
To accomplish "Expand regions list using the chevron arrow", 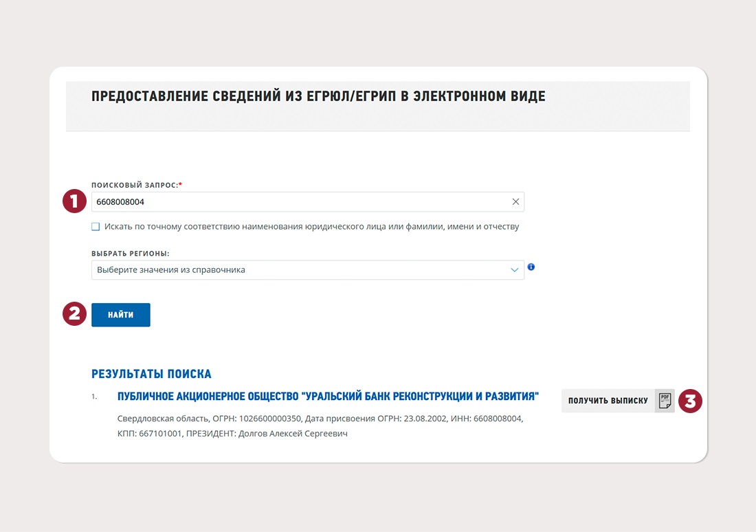I will click(x=515, y=270).
